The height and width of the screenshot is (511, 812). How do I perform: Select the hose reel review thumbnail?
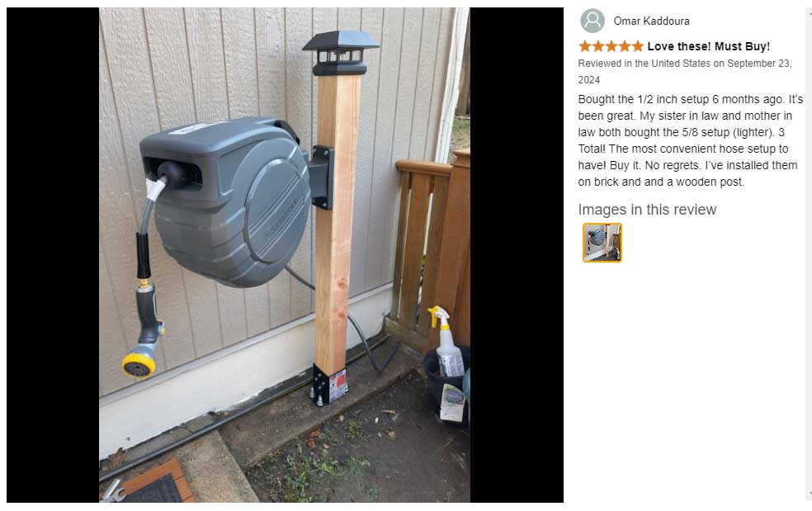[602, 243]
